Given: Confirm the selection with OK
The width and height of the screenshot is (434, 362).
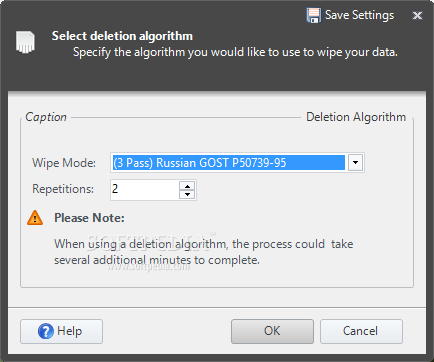Looking at the screenshot, I should coord(272,331).
